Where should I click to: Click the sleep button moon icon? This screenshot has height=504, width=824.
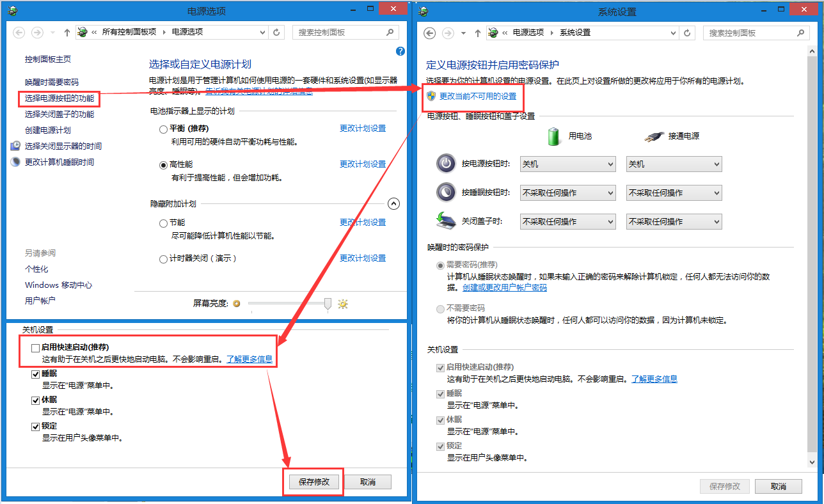(x=445, y=193)
